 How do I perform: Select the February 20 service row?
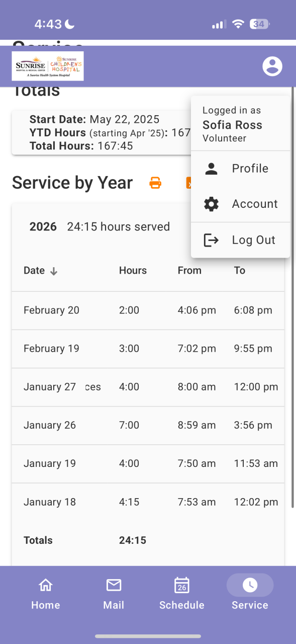click(148, 310)
